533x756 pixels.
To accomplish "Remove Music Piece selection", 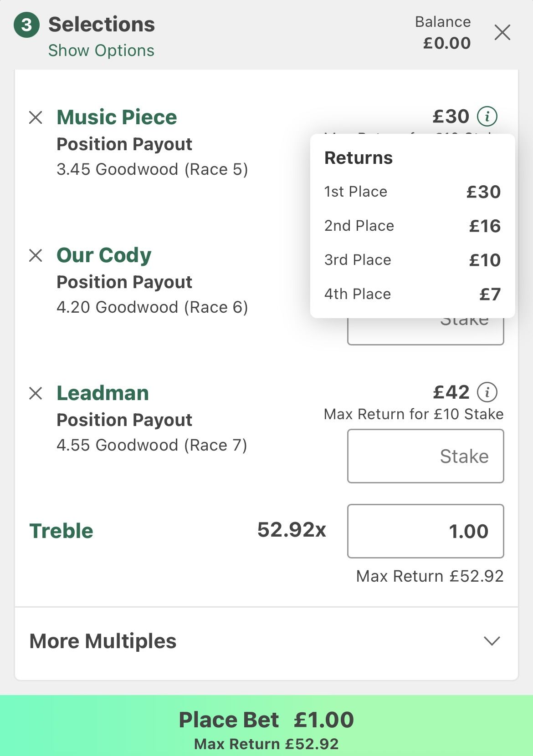I will pyautogui.click(x=36, y=117).
